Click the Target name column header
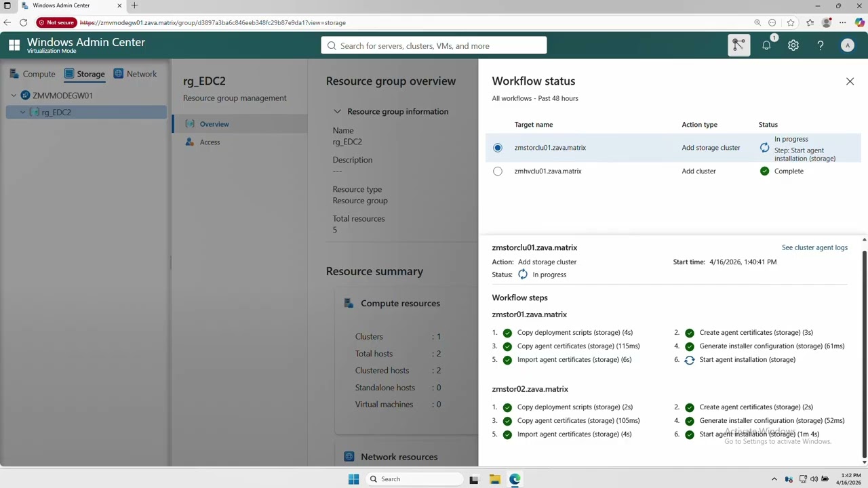 coord(534,125)
